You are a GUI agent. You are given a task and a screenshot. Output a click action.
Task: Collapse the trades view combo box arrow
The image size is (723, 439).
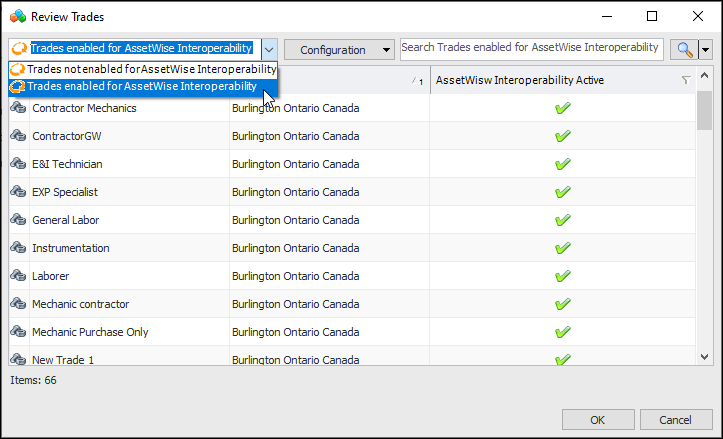coord(269,49)
